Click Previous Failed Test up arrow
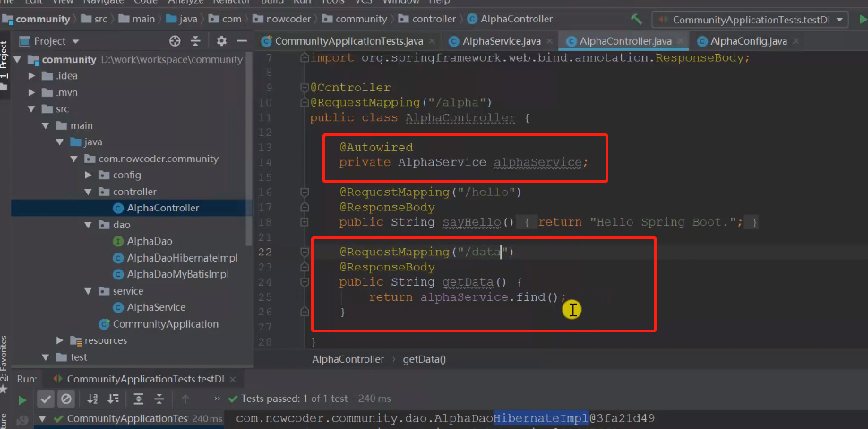Image resolution: width=868 pixels, height=429 pixels. (185, 399)
